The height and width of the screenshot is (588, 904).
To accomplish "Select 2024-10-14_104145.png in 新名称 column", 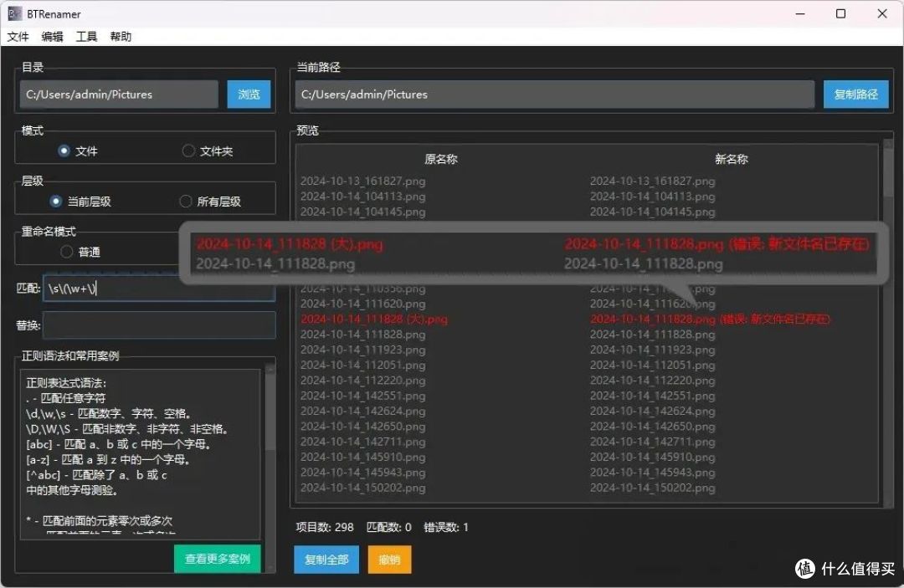I will point(653,212).
